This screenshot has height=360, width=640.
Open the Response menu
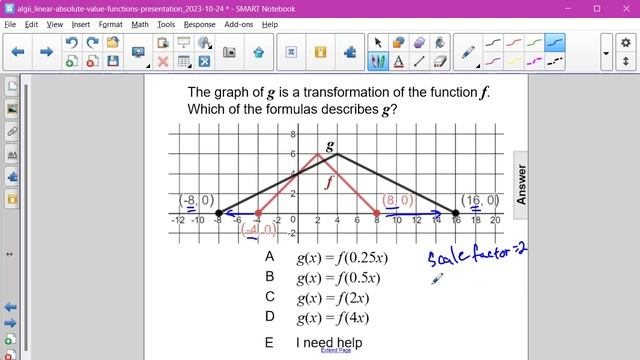coord(199,24)
